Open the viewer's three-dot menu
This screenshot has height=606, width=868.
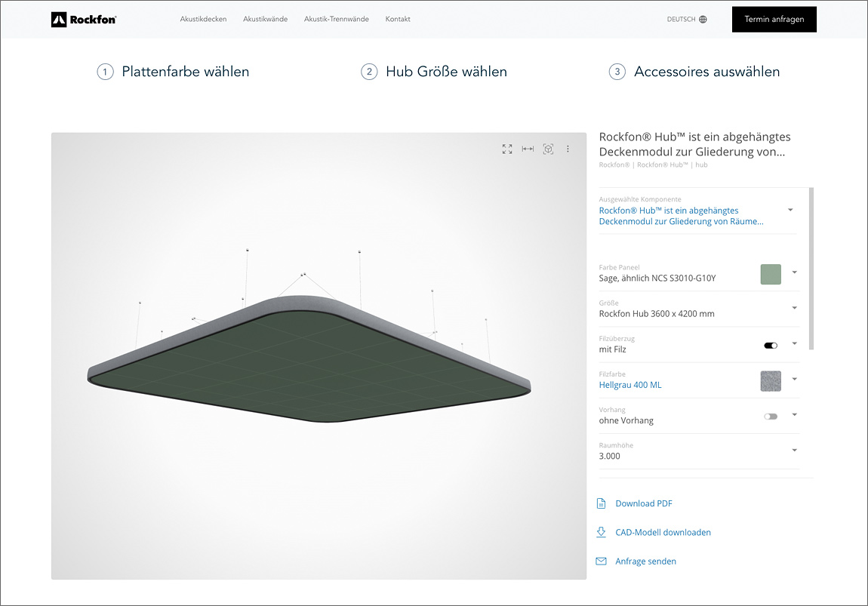tap(568, 149)
